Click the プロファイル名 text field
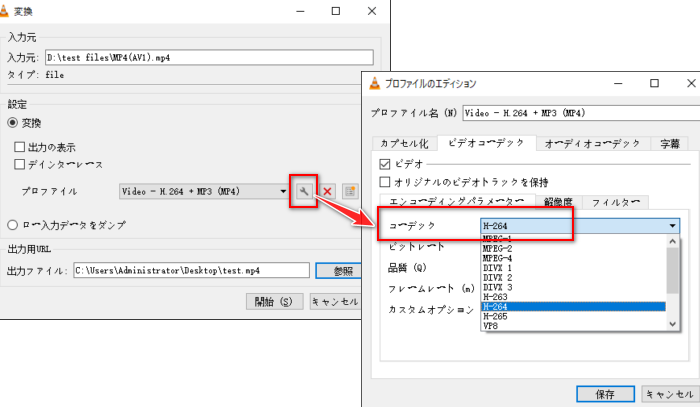This screenshot has height=407, width=700. pyautogui.click(x=581, y=113)
